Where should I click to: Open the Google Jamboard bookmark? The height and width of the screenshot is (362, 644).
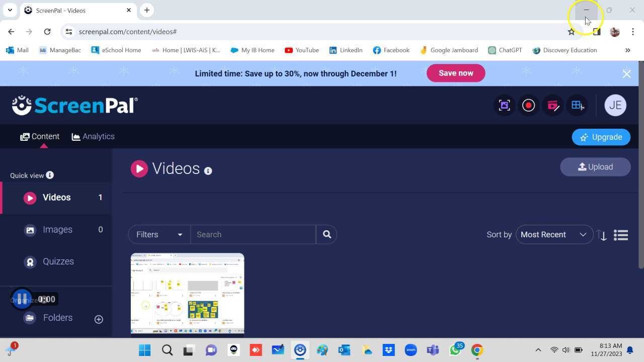(x=449, y=50)
